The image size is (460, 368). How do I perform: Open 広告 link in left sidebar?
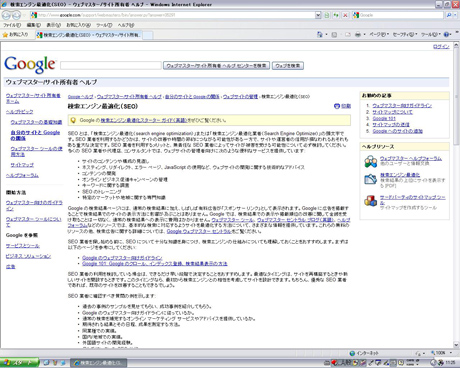(11, 267)
